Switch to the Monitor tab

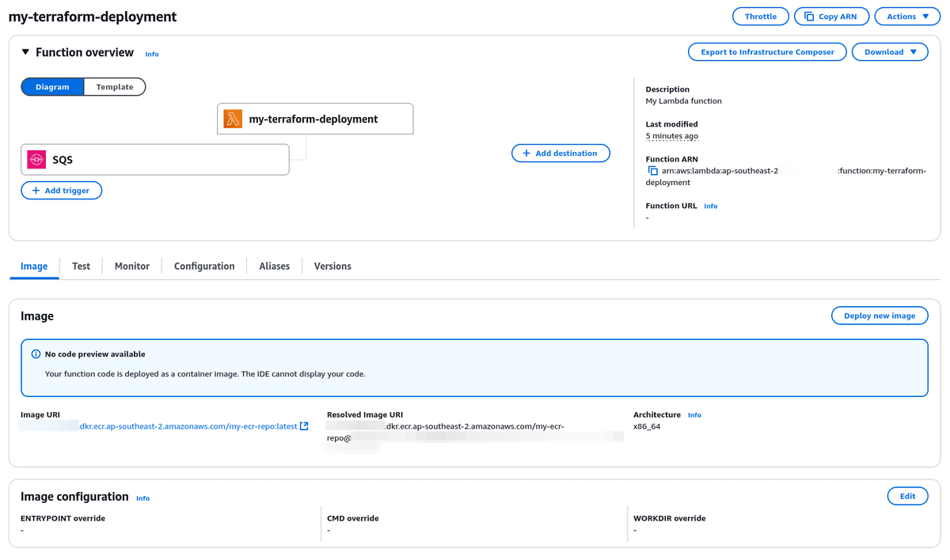click(131, 266)
